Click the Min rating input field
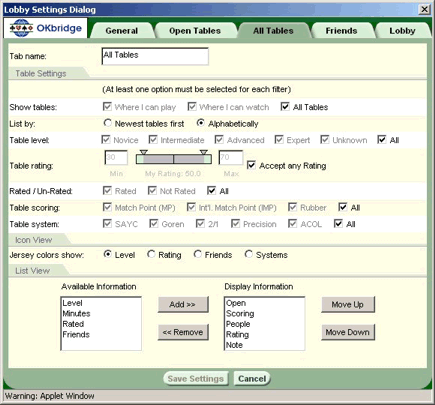Image resolution: width=435 pixels, height=405 pixels. point(116,158)
